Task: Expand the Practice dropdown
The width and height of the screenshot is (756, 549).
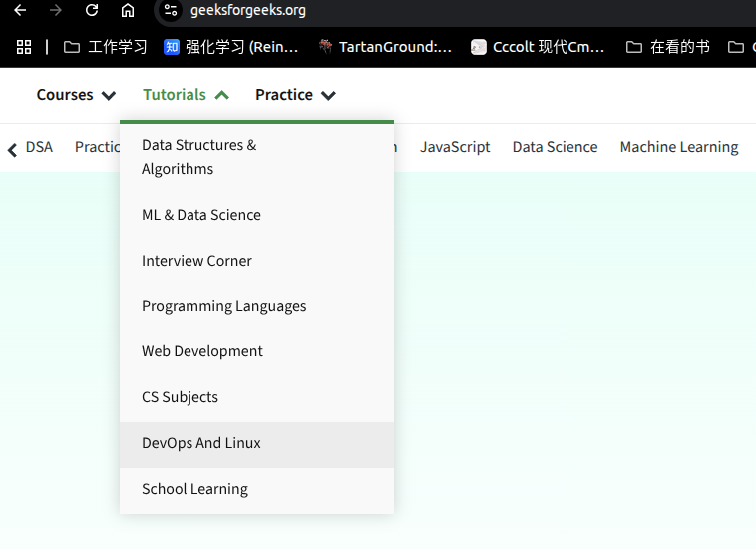Action: point(295,95)
